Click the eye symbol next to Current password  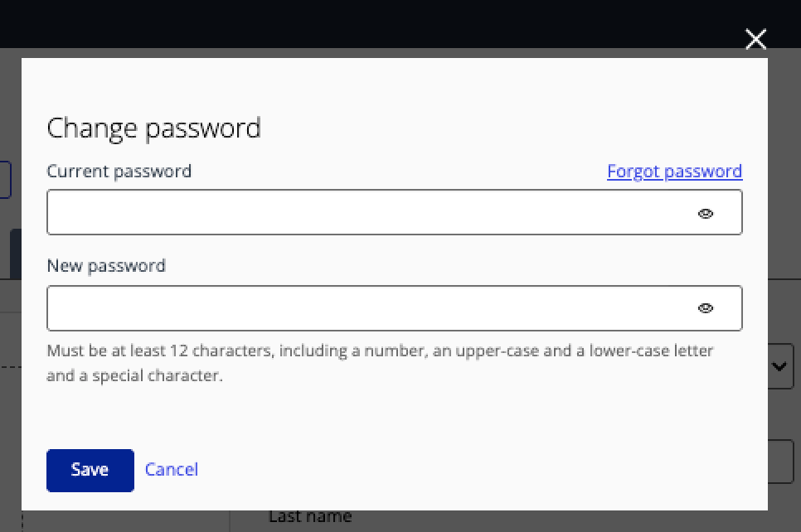pyautogui.click(x=706, y=213)
